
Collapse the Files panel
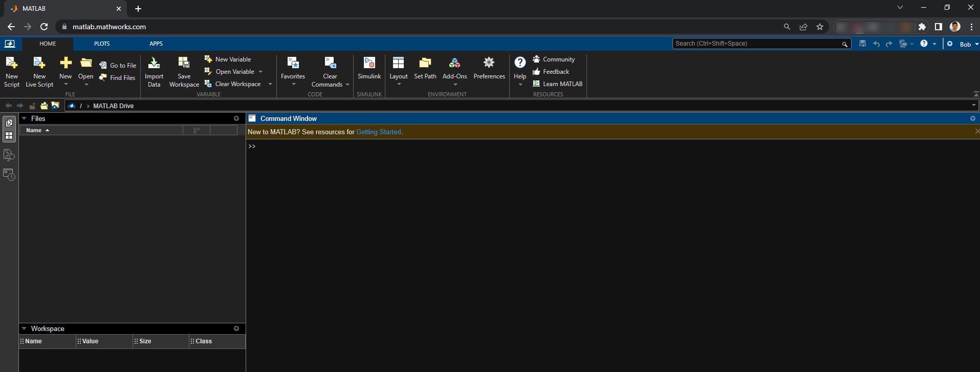(24, 118)
